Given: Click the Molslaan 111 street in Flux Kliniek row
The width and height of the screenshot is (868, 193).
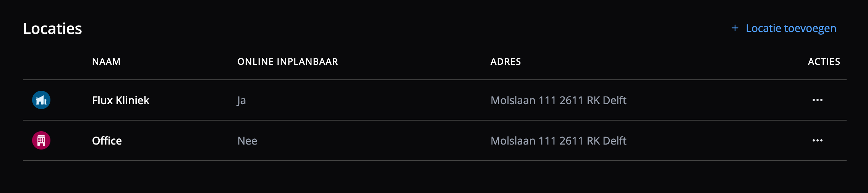Looking at the screenshot, I should [523, 100].
